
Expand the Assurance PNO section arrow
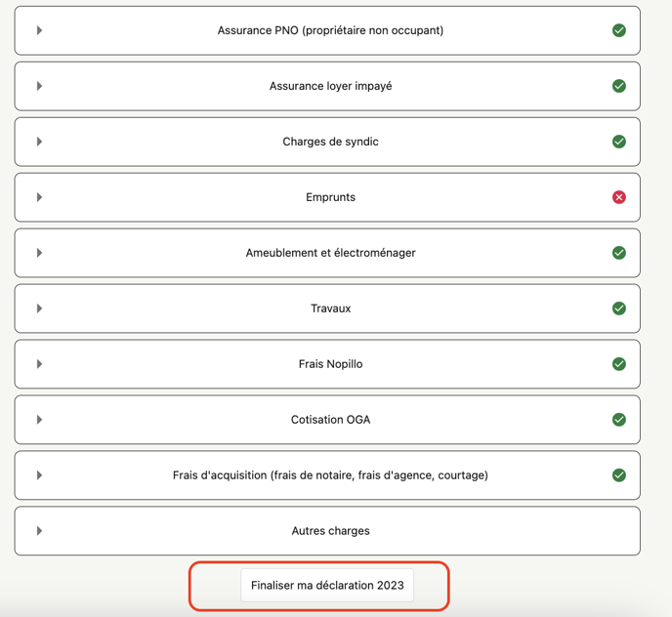point(39,30)
